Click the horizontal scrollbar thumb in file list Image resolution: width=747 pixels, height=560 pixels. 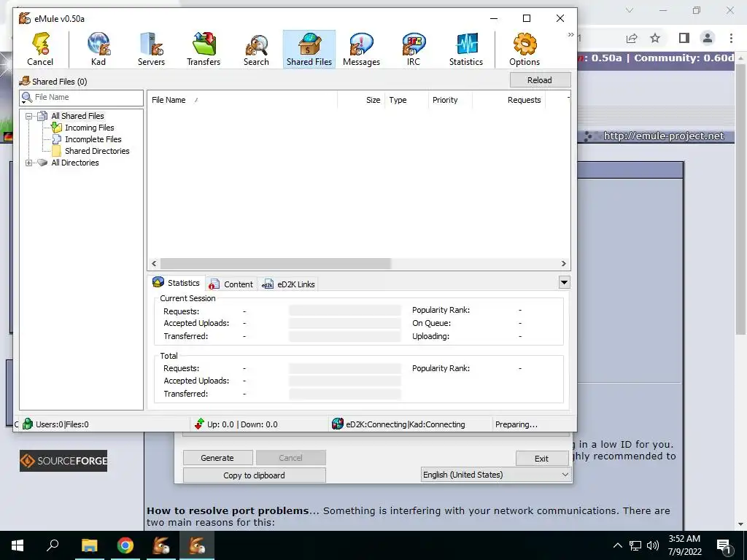click(x=275, y=264)
